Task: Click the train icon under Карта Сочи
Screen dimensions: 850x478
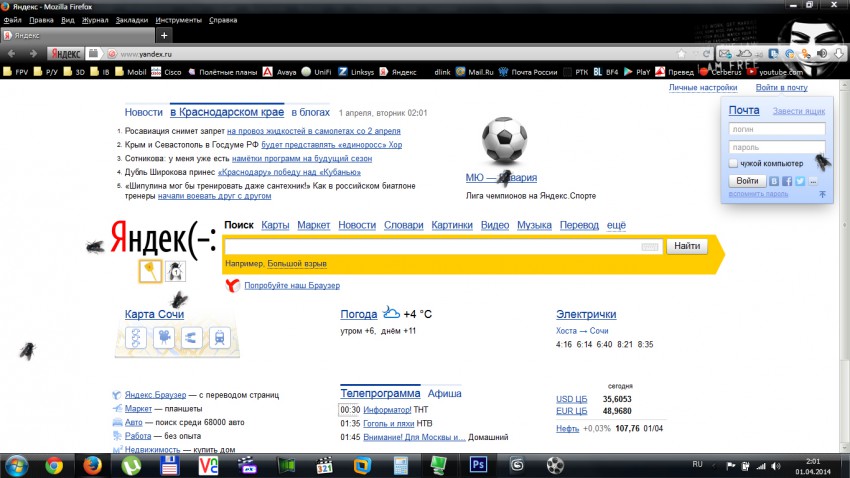Action: (218, 338)
